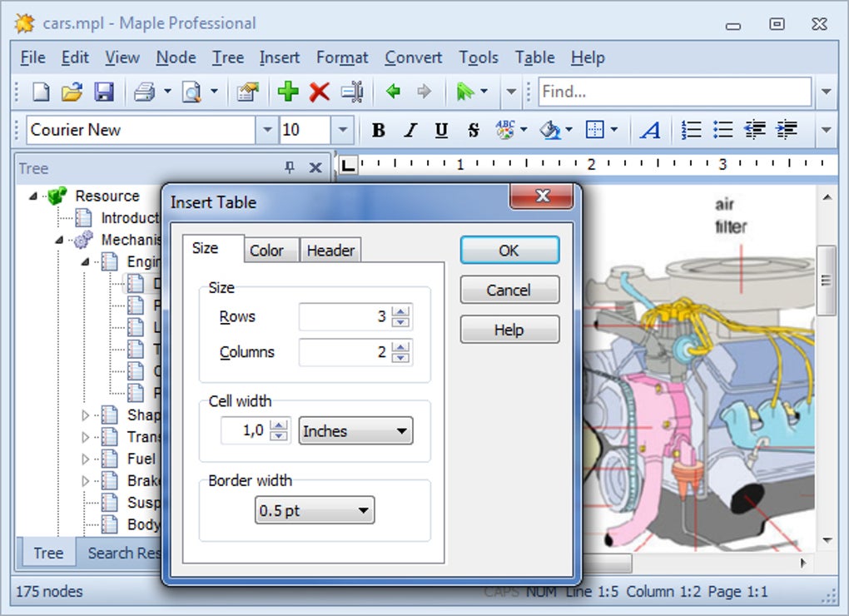
Task: Increase indent of the paragraph
Action: pos(787,130)
